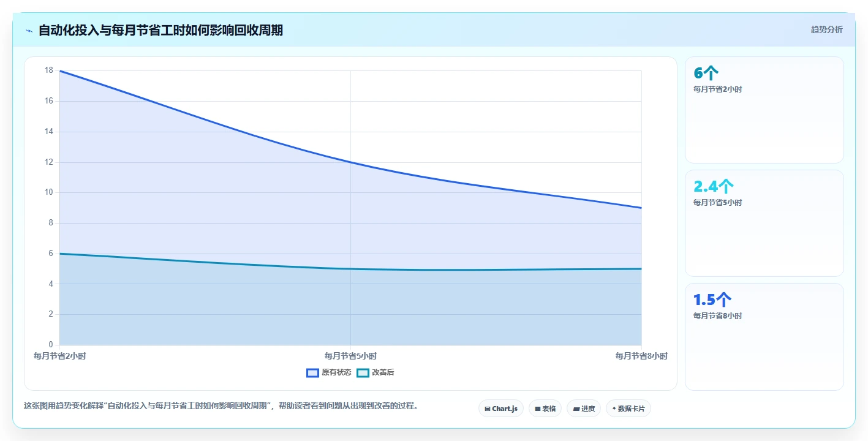Select the 进度 tag
868x441 pixels.
[x=584, y=409]
